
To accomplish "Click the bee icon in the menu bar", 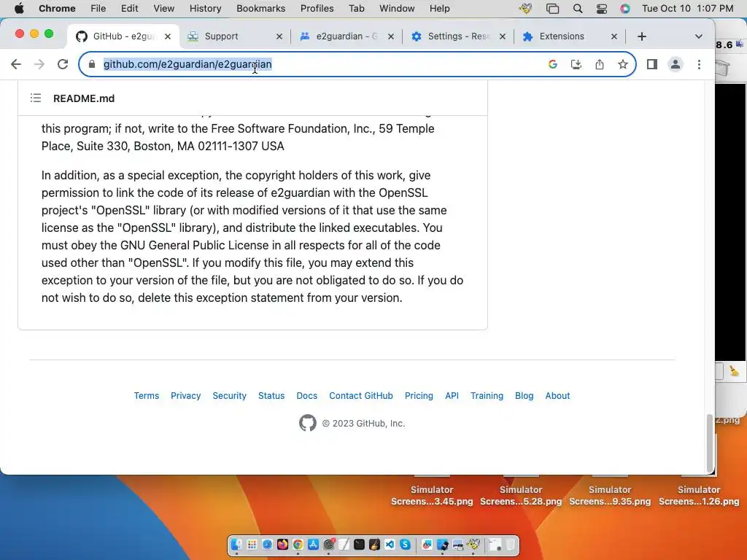I will pos(525,9).
